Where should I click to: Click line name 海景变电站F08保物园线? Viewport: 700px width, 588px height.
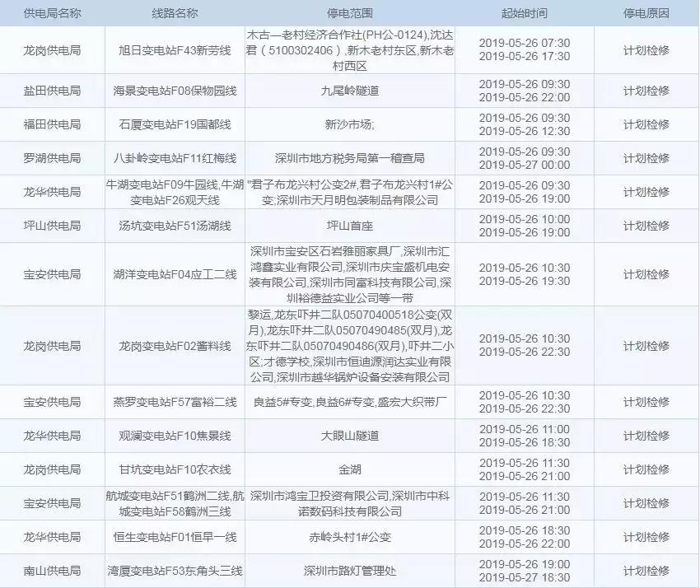point(173,93)
